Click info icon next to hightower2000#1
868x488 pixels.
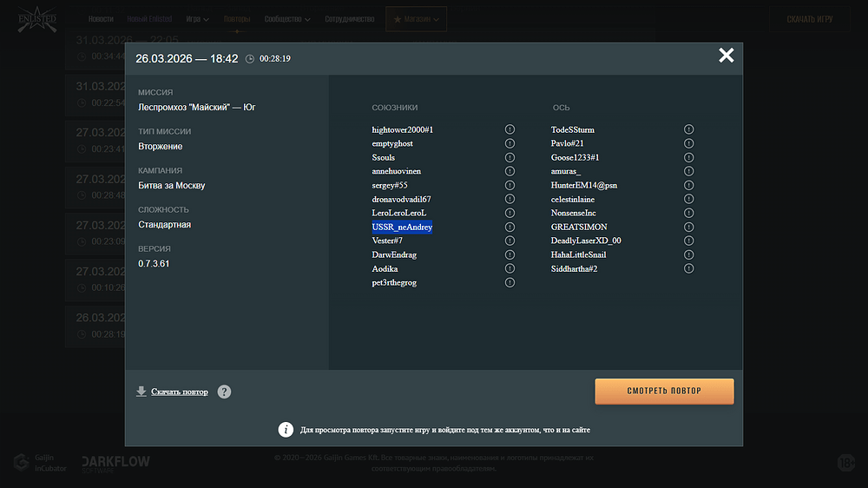(x=510, y=129)
